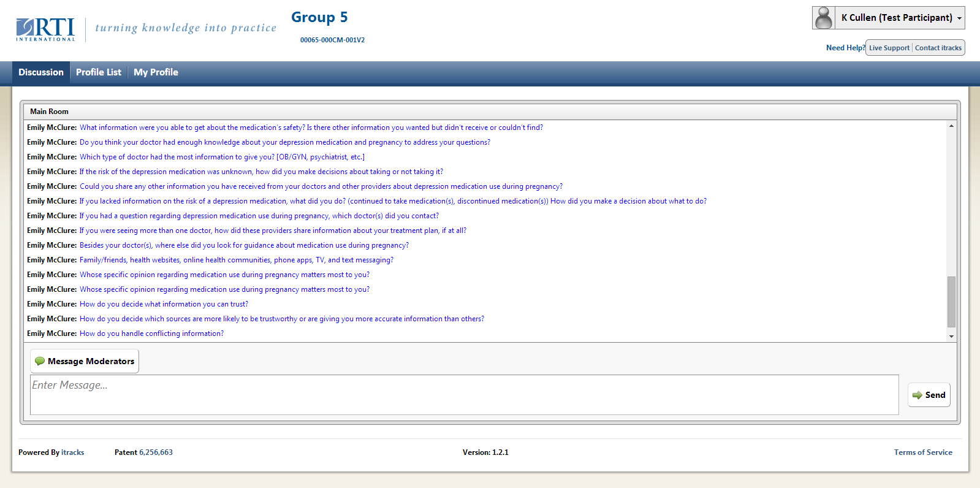
Task: Click the Contact itracks button
Action: click(938, 48)
